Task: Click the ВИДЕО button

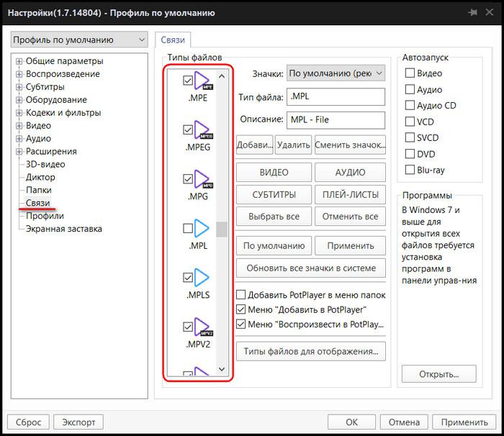Action: (274, 172)
